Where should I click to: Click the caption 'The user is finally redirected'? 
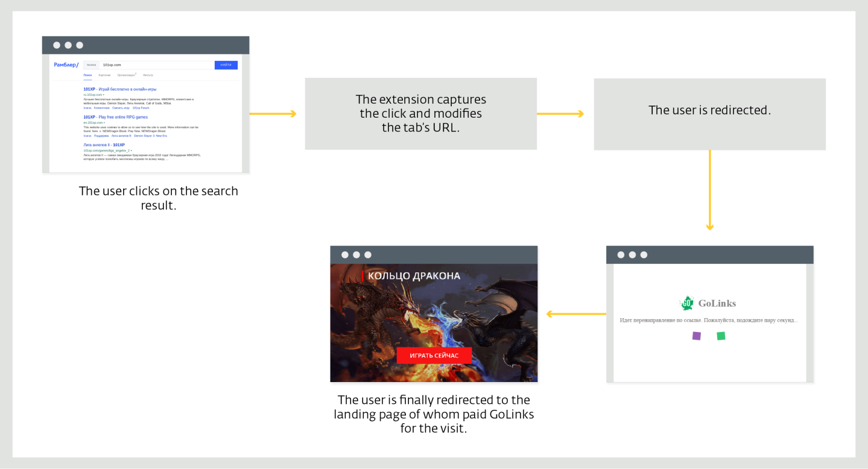pyautogui.click(x=434, y=414)
